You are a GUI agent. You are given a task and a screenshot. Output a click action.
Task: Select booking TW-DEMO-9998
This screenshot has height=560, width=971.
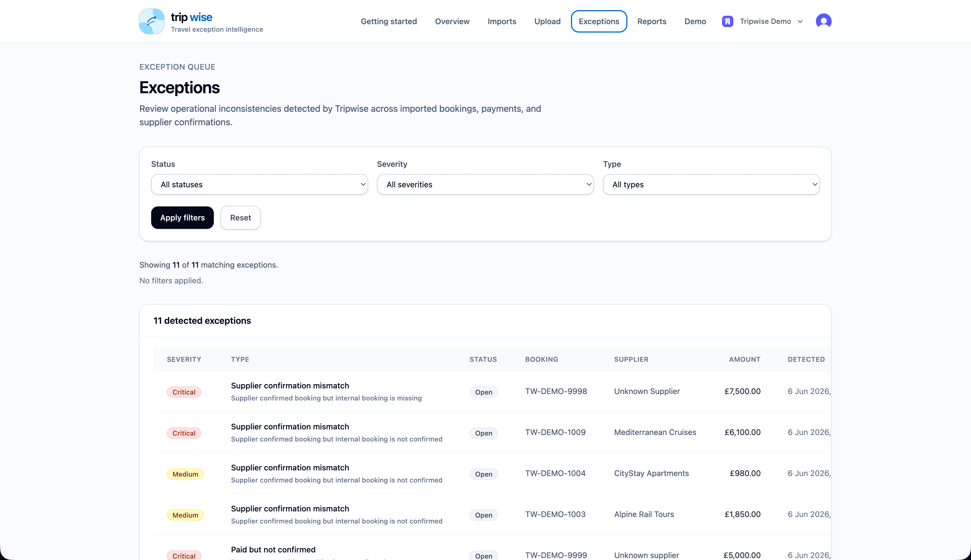click(556, 391)
